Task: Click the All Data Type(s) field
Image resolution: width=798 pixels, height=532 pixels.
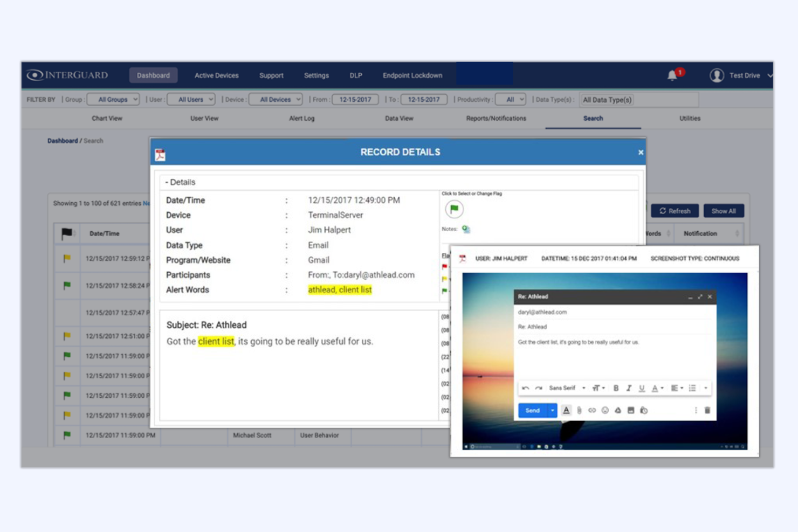Action: (639, 100)
